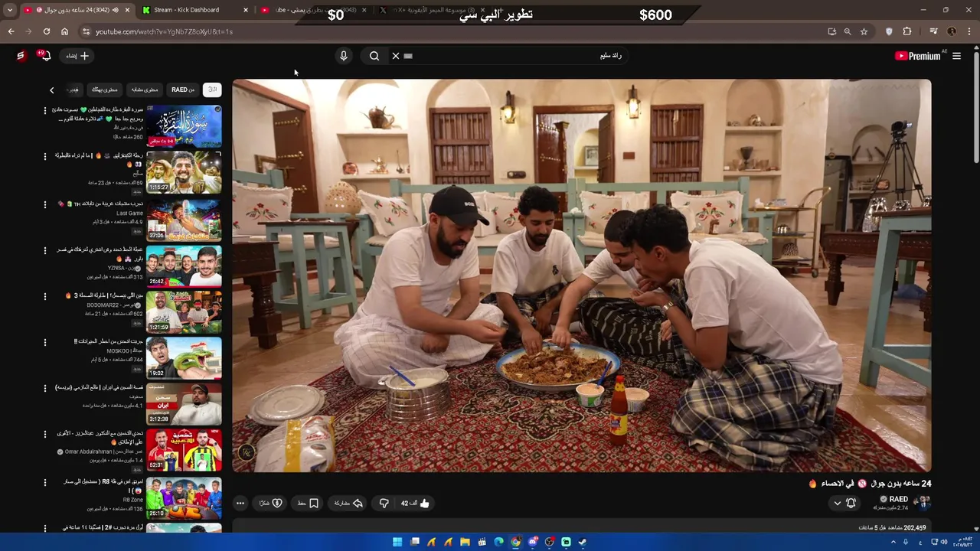The height and width of the screenshot is (551, 980).
Task: Open the Windows Start button
Action: (x=397, y=542)
